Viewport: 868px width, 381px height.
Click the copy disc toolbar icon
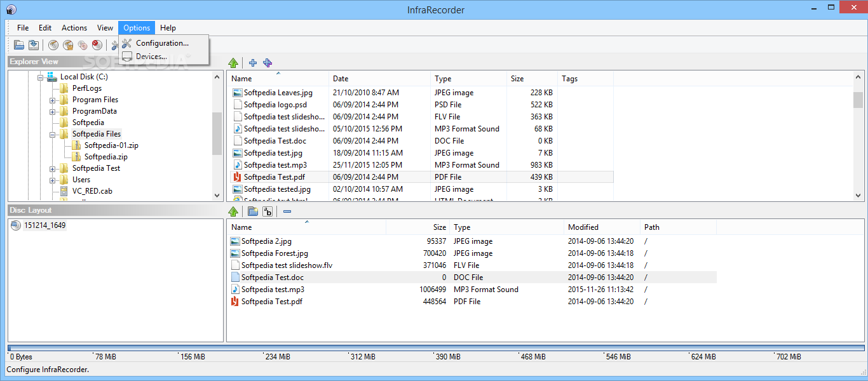click(83, 44)
